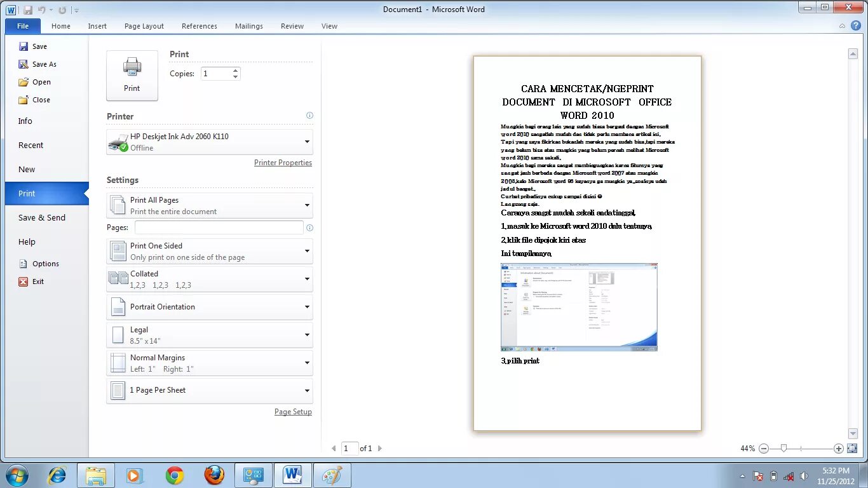The width and height of the screenshot is (868, 488).
Task: Switch to the Review tab
Action: point(292,26)
